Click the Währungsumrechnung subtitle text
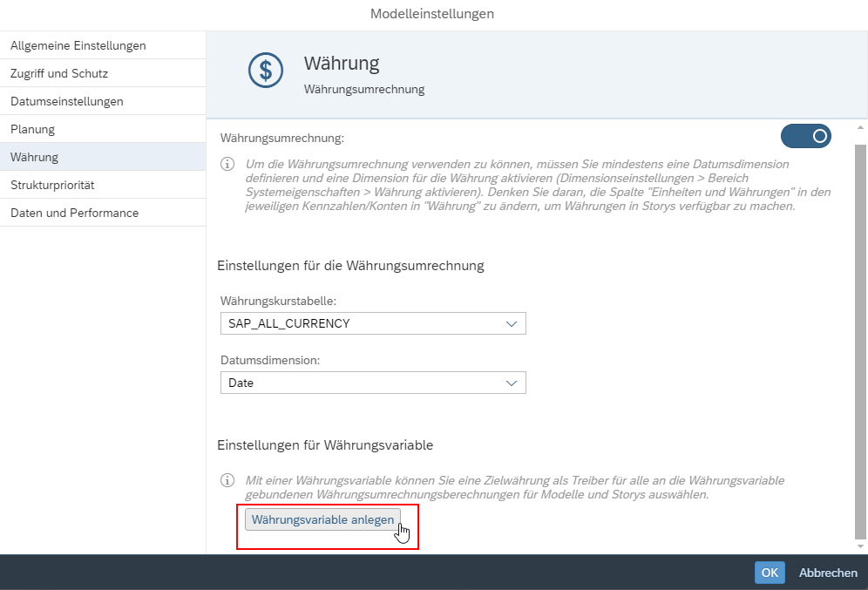This screenshot has height=590, width=868. pos(364,89)
